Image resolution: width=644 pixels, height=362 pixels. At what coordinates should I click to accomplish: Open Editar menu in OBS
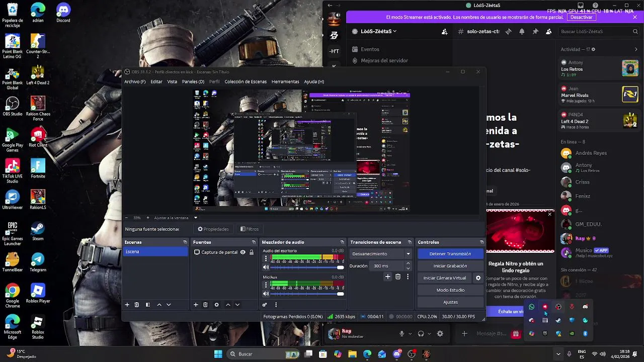[156, 81]
